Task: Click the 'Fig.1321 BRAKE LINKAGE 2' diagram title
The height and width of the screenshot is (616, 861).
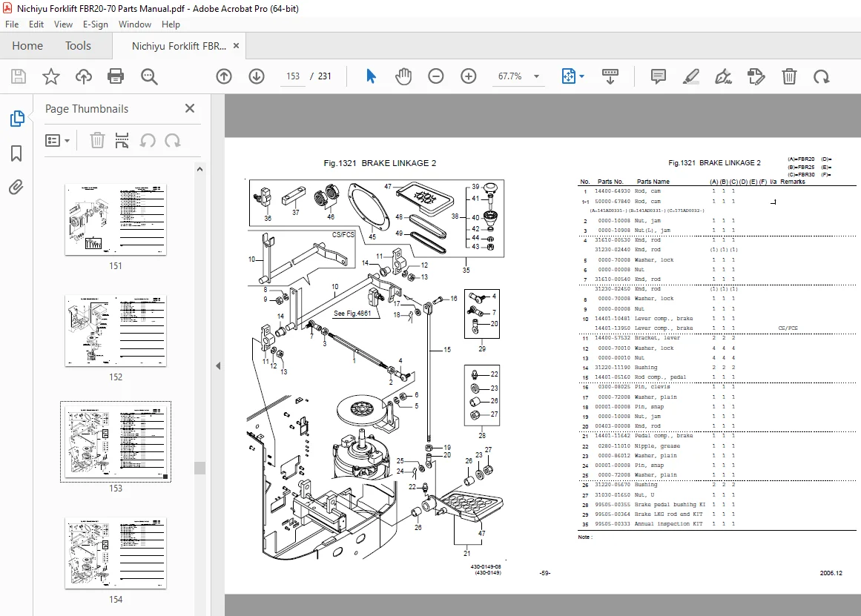Action: [380, 163]
